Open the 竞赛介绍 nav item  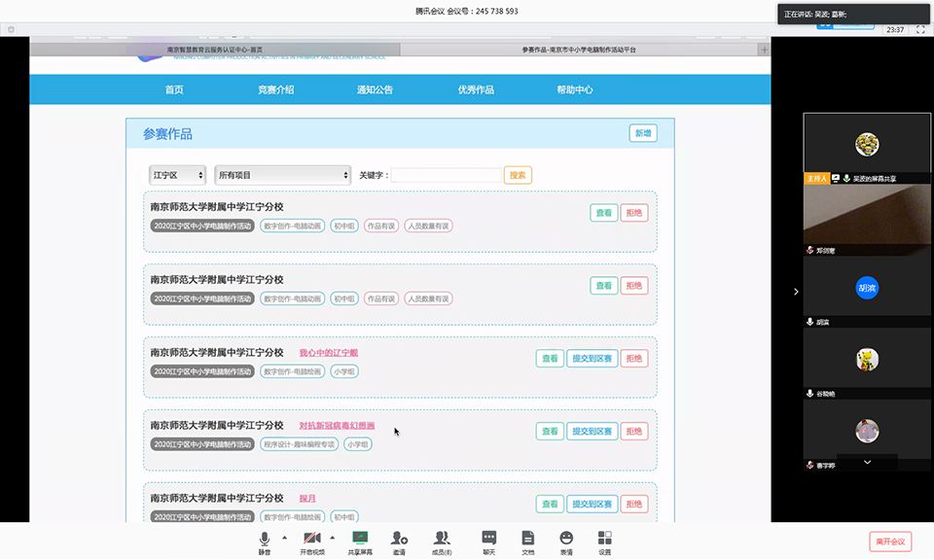(x=275, y=89)
